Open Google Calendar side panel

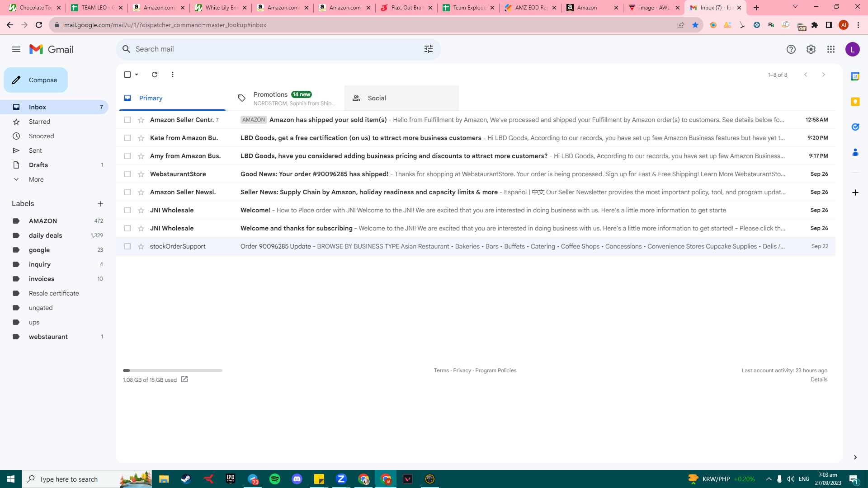point(855,76)
